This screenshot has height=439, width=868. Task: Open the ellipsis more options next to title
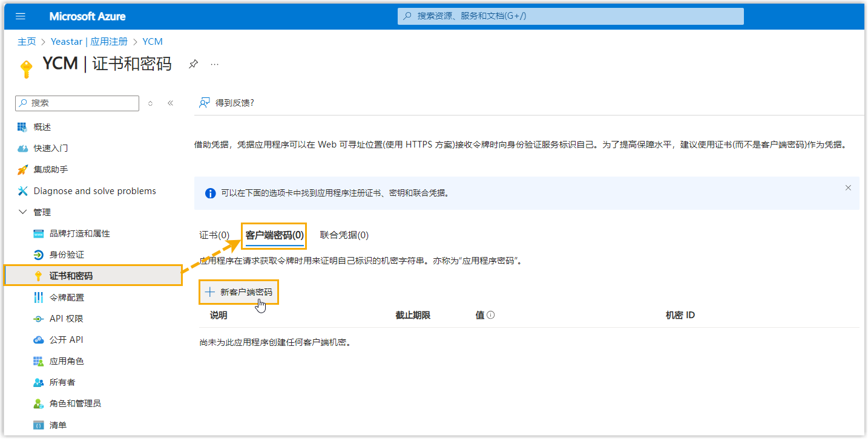214,63
